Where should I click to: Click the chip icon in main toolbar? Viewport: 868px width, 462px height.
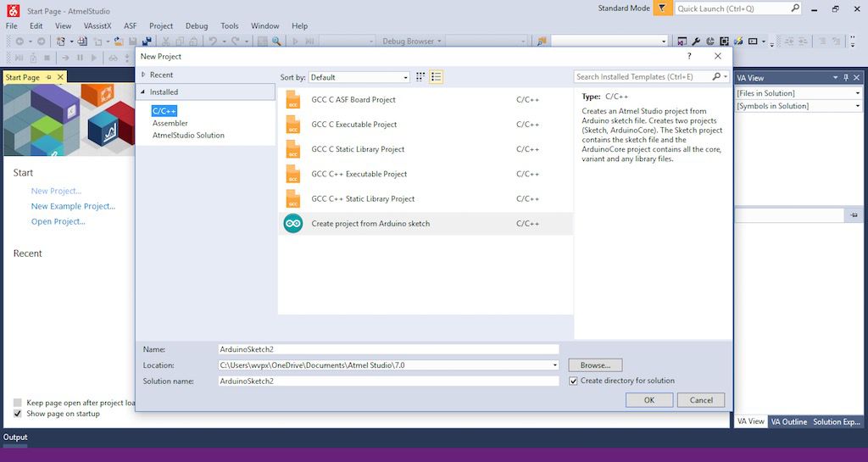[724, 42]
